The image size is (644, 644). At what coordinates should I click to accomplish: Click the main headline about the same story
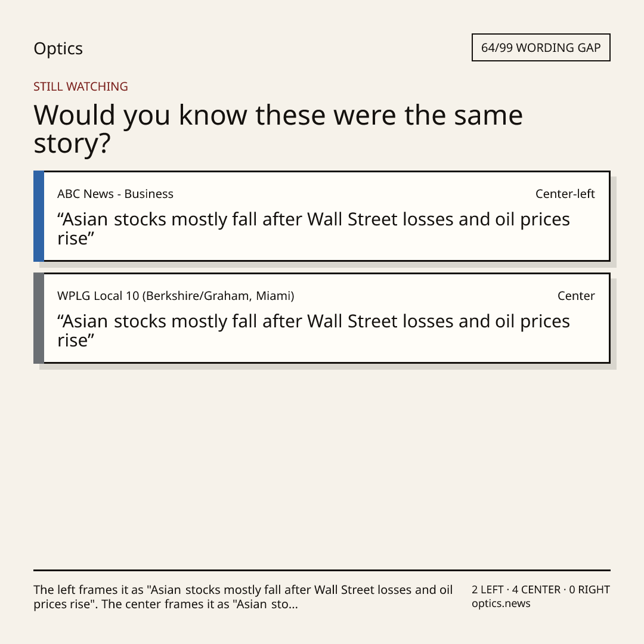pyautogui.click(x=278, y=129)
